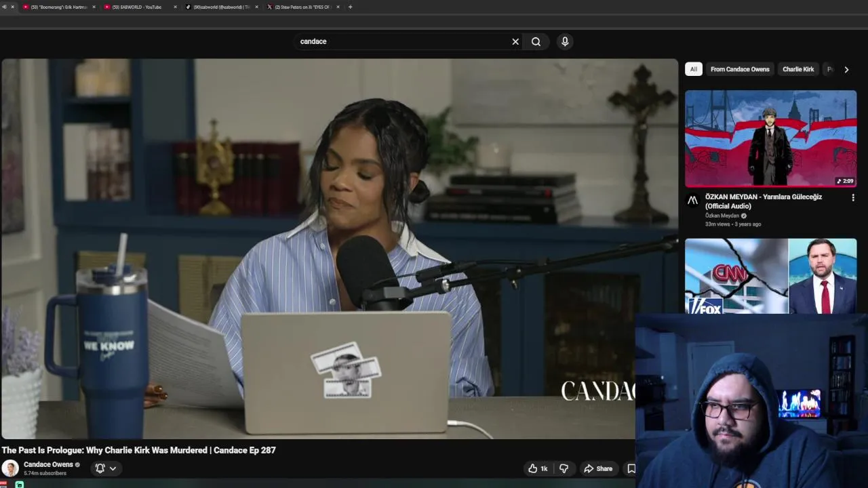Save the video with the bookmark icon
868x488 pixels.
coord(631,468)
